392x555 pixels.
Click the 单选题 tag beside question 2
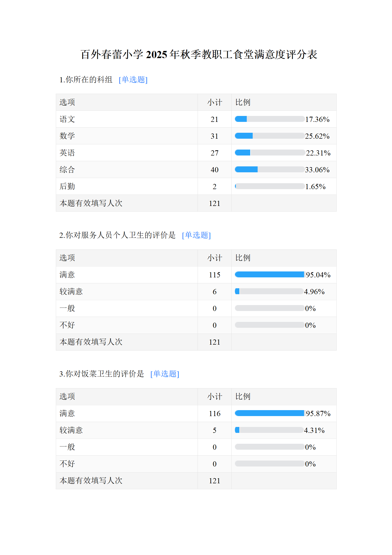pyautogui.click(x=196, y=235)
